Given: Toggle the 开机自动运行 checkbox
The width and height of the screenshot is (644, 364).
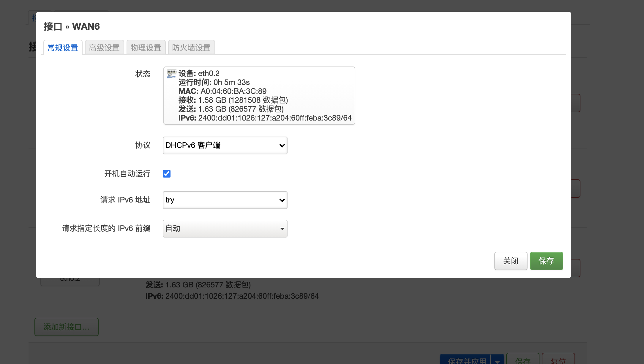Looking at the screenshot, I should [167, 174].
